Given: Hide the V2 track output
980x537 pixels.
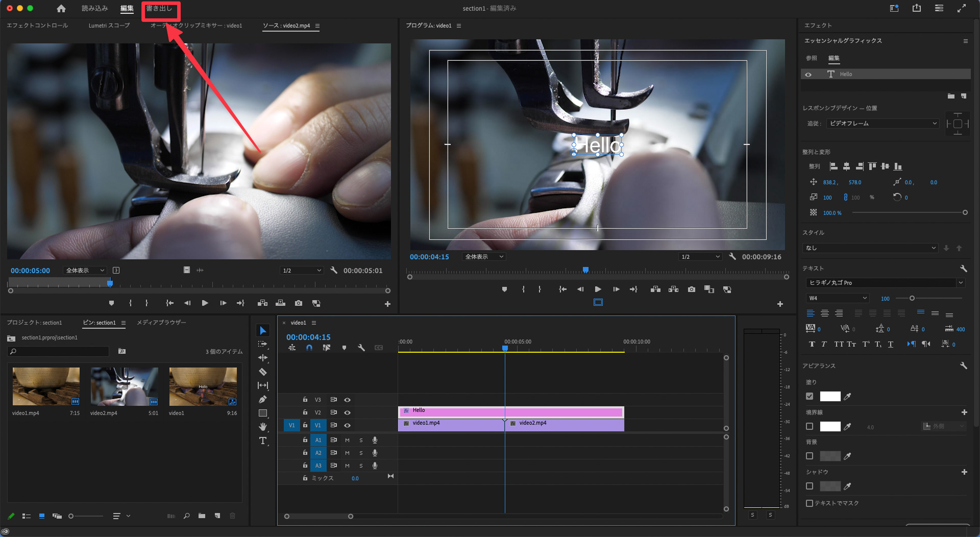Looking at the screenshot, I should tap(347, 412).
